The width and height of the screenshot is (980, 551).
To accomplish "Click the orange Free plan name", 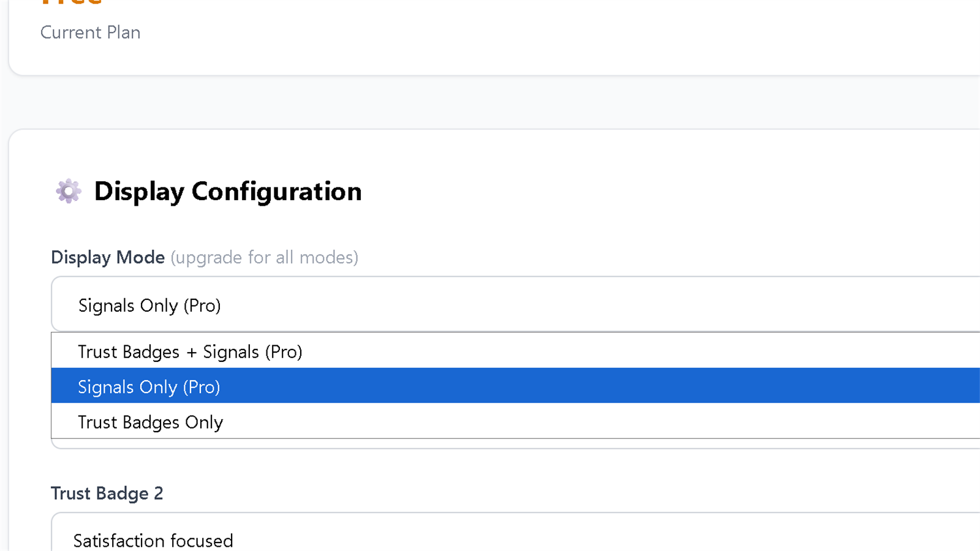I will [x=72, y=2].
